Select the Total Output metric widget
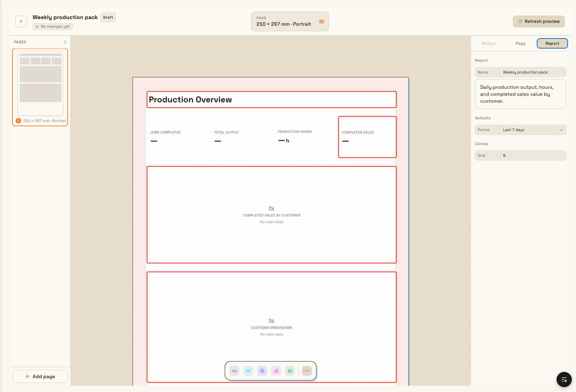The width and height of the screenshot is (576, 392). [x=240, y=137]
